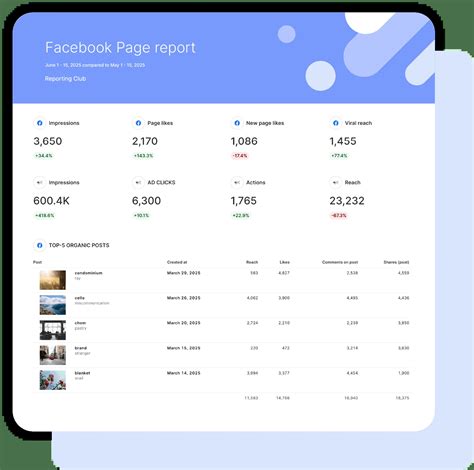The width and height of the screenshot is (474, 470).
Task: Open the brand post thumbnail
Action: [x=53, y=355]
